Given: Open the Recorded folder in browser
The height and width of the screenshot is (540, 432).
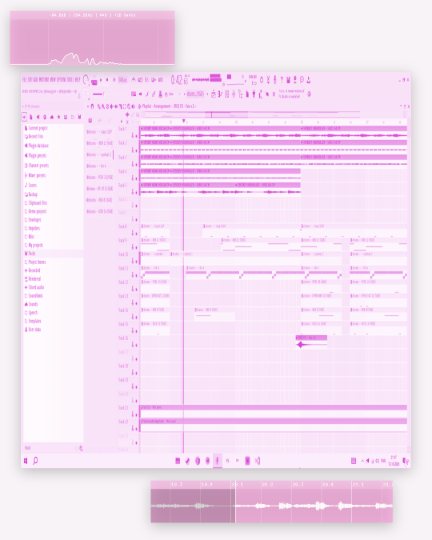Looking at the screenshot, I should [33, 270].
